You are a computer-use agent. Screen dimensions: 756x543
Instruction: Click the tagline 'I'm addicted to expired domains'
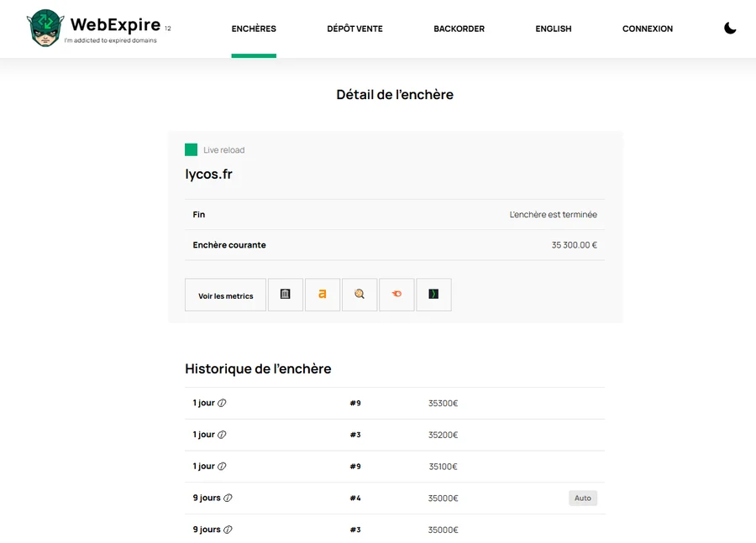pos(110,40)
